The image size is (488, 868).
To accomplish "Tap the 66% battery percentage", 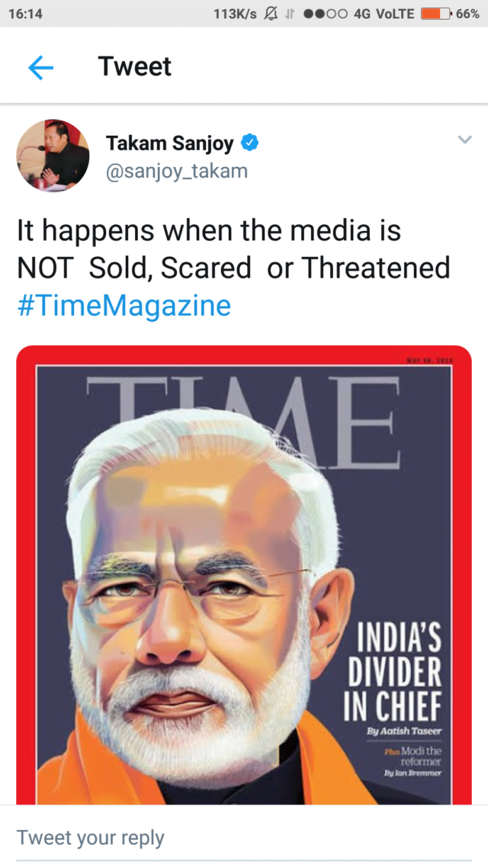I will click(467, 14).
